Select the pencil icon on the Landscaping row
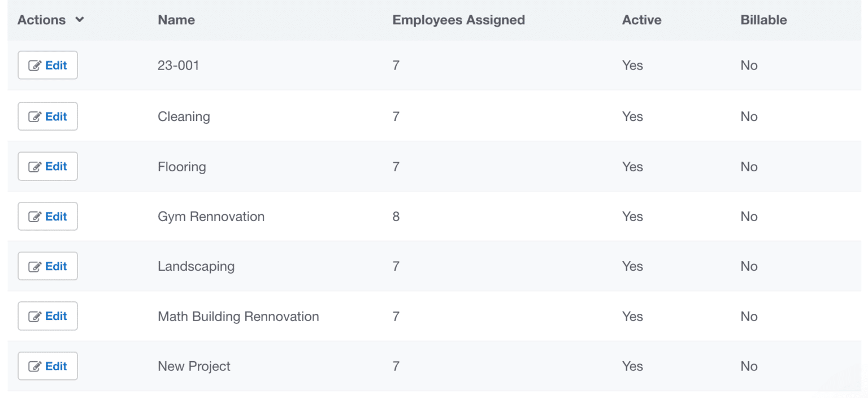 (36, 266)
